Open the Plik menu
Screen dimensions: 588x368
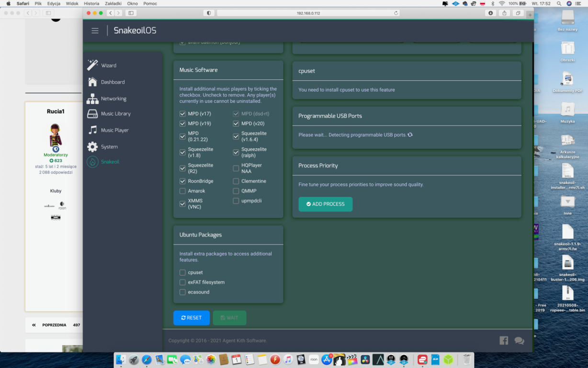click(x=38, y=3)
